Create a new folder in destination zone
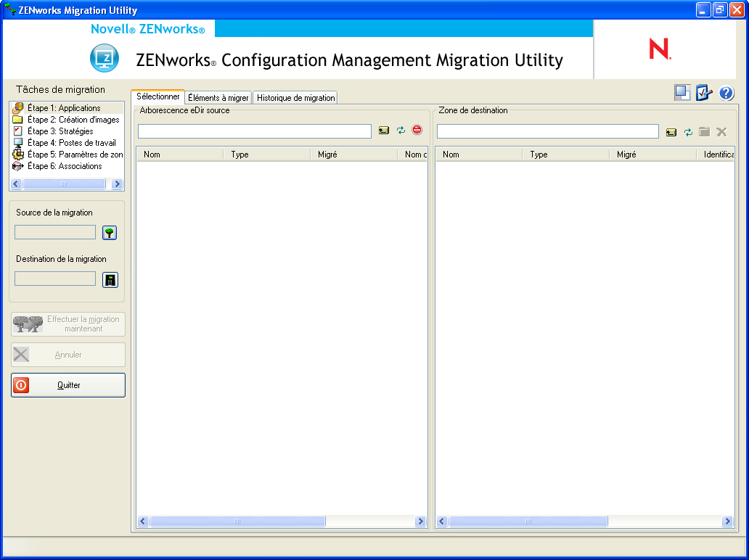The width and height of the screenshot is (749, 560). click(705, 132)
